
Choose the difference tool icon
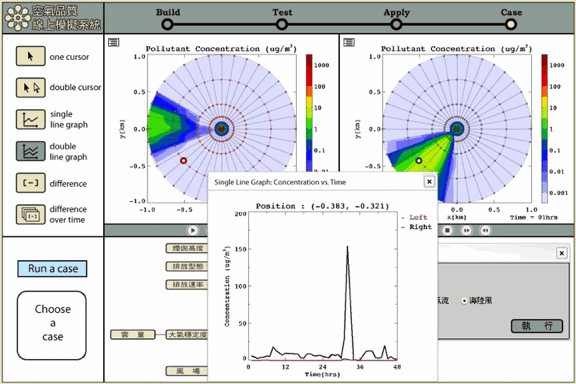[x=30, y=183]
